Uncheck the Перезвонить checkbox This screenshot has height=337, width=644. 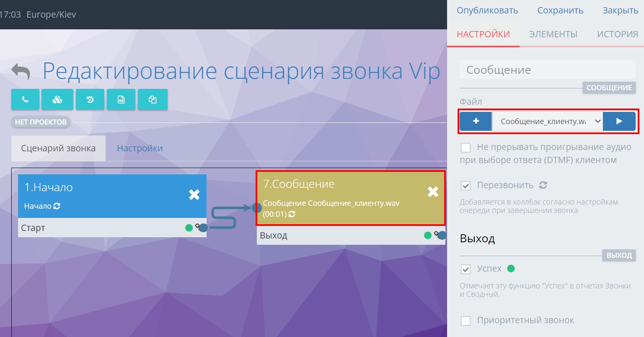(466, 185)
